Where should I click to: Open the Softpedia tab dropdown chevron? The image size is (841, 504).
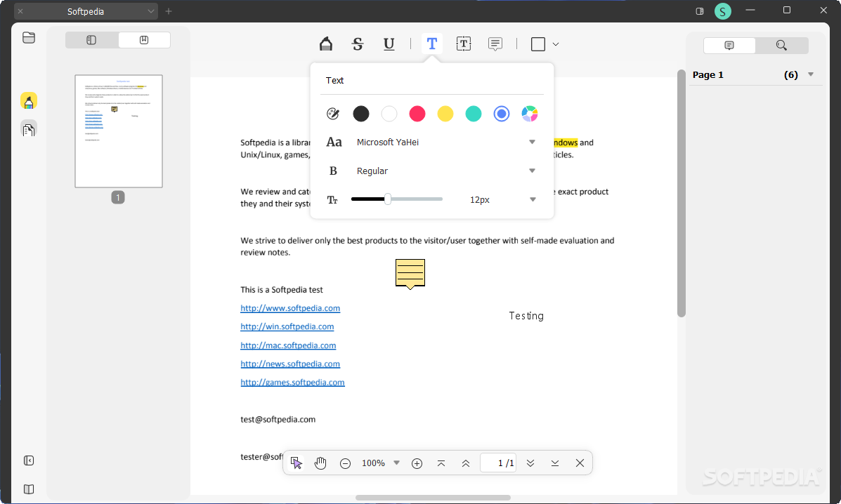tap(151, 11)
